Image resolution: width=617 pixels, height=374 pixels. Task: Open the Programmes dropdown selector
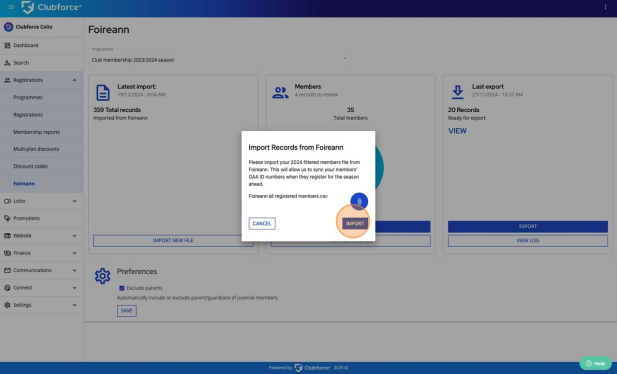click(x=219, y=57)
